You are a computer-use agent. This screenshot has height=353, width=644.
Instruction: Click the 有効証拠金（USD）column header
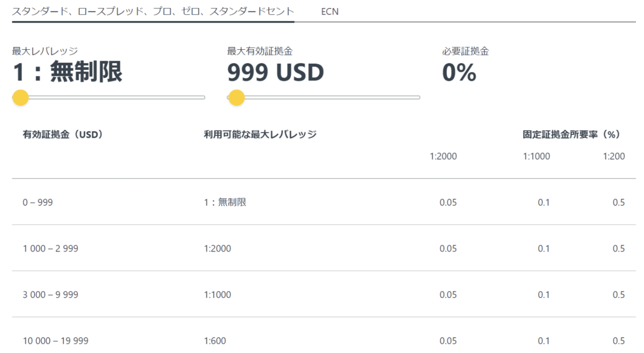pyautogui.click(x=63, y=134)
